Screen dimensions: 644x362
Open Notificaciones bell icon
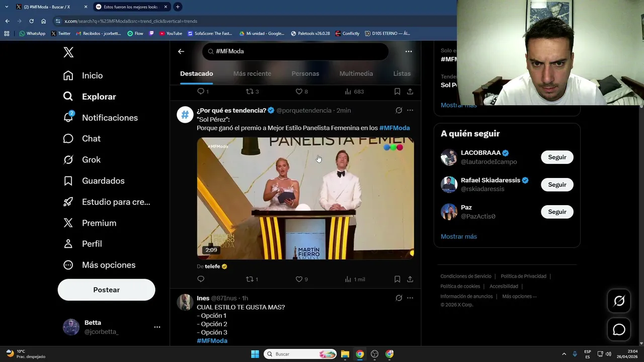point(68,117)
